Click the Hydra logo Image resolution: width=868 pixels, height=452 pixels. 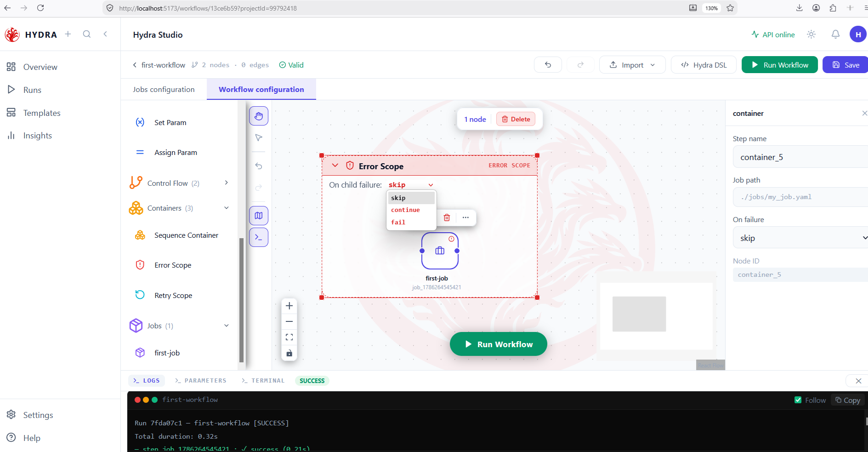point(12,34)
